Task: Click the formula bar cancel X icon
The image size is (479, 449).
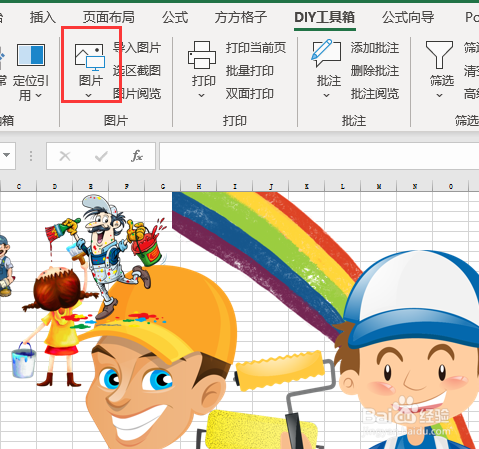Action: (65, 156)
